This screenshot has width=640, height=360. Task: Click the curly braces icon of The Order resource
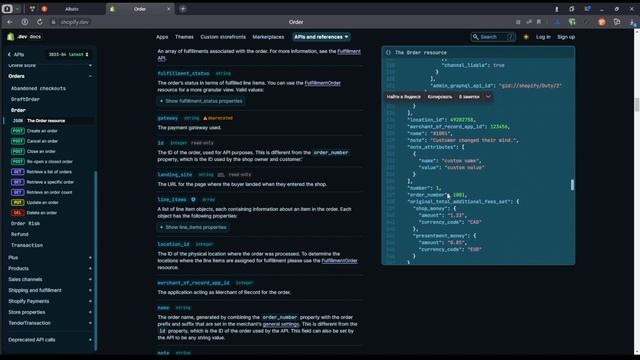pos(388,52)
